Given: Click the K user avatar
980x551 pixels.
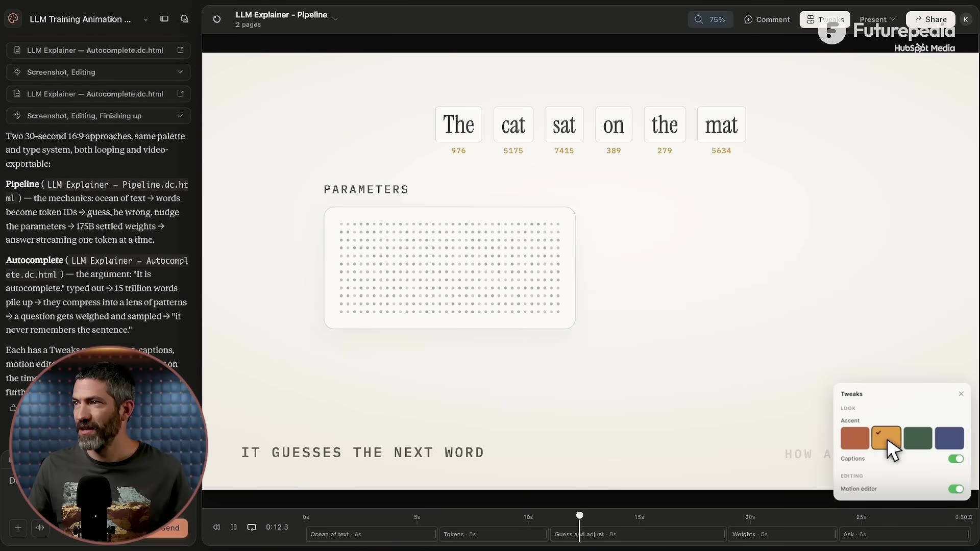Looking at the screenshot, I should click(966, 19).
